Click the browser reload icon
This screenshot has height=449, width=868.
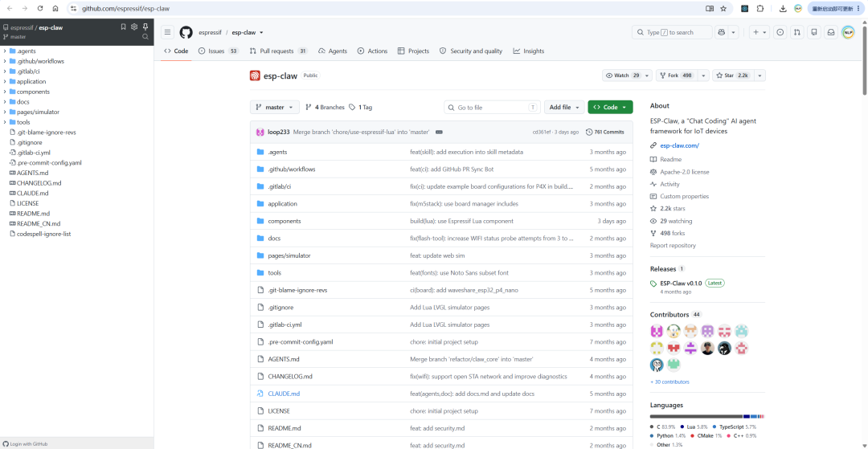click(x=40, y=8)
